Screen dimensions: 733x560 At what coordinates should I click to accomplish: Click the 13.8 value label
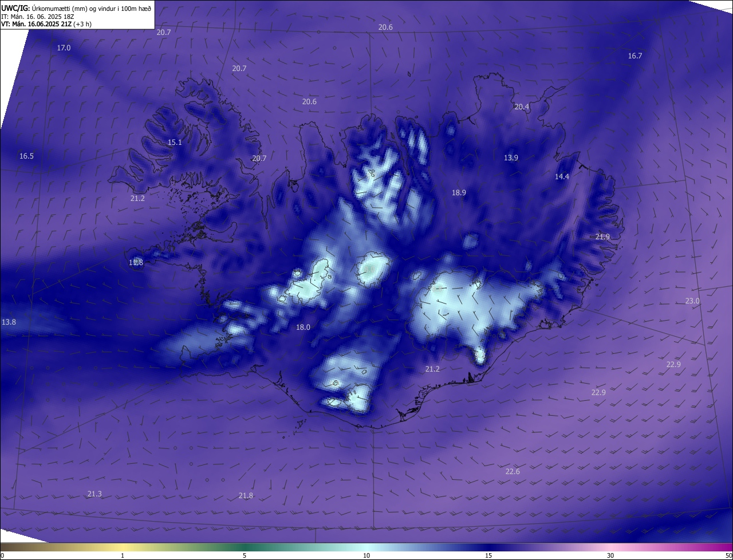[9, 322]
